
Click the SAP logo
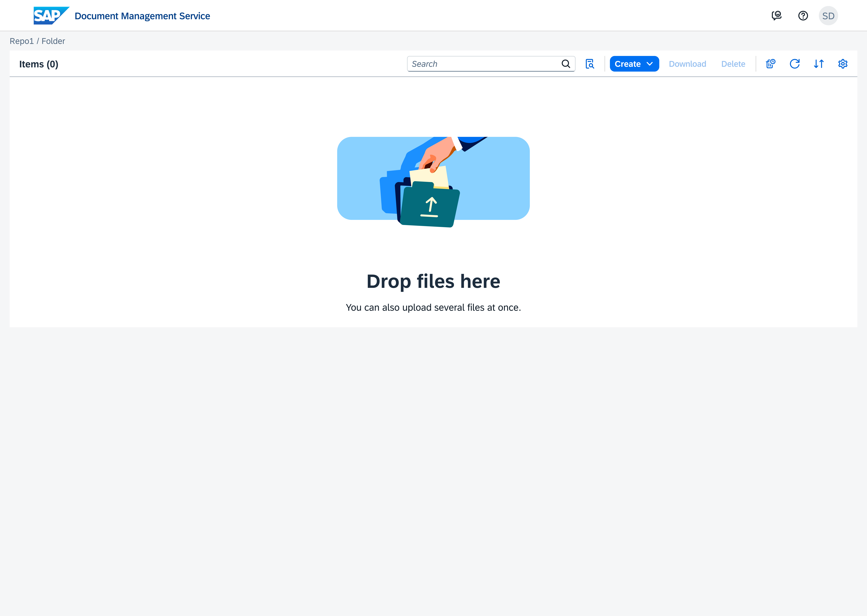tap(51, 15)
